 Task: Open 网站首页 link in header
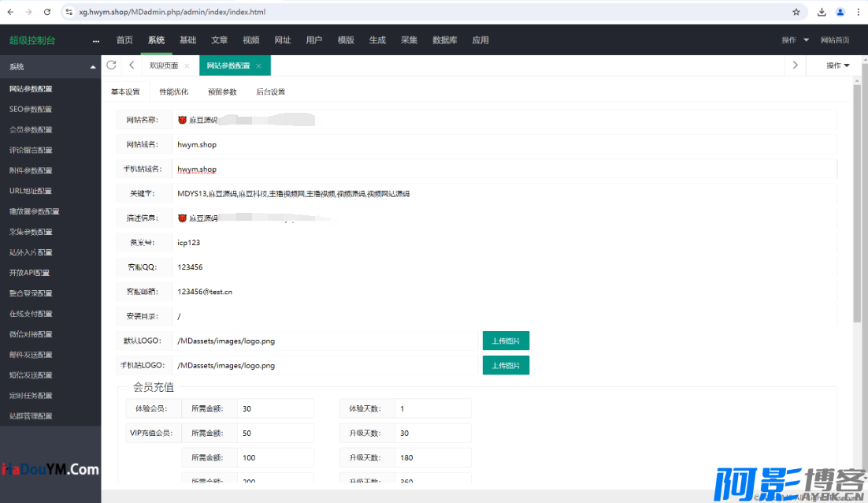(x=835, y=40)
